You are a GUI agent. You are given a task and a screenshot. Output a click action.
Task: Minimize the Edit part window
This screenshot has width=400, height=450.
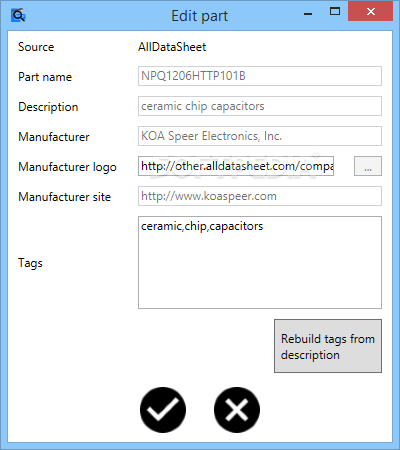coord(308,13)
